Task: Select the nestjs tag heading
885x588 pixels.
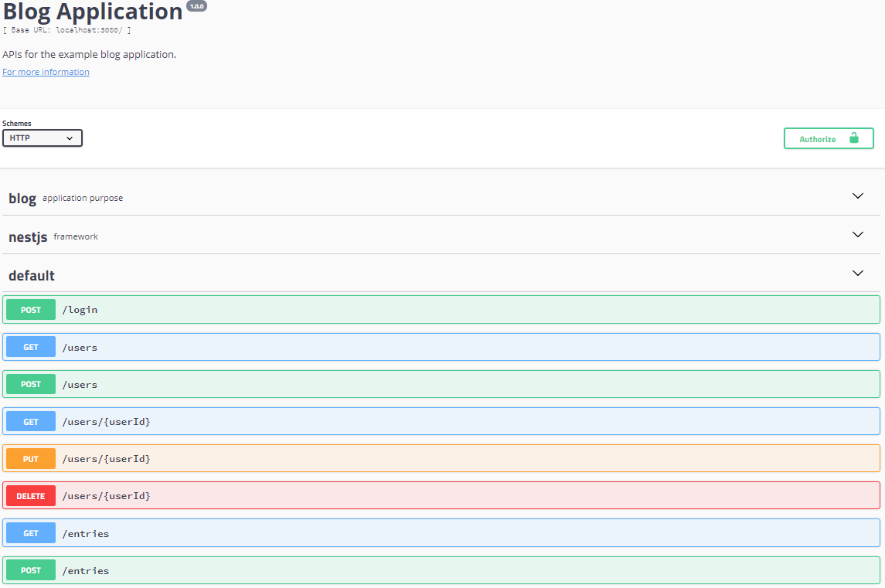Action: [28, 237]
